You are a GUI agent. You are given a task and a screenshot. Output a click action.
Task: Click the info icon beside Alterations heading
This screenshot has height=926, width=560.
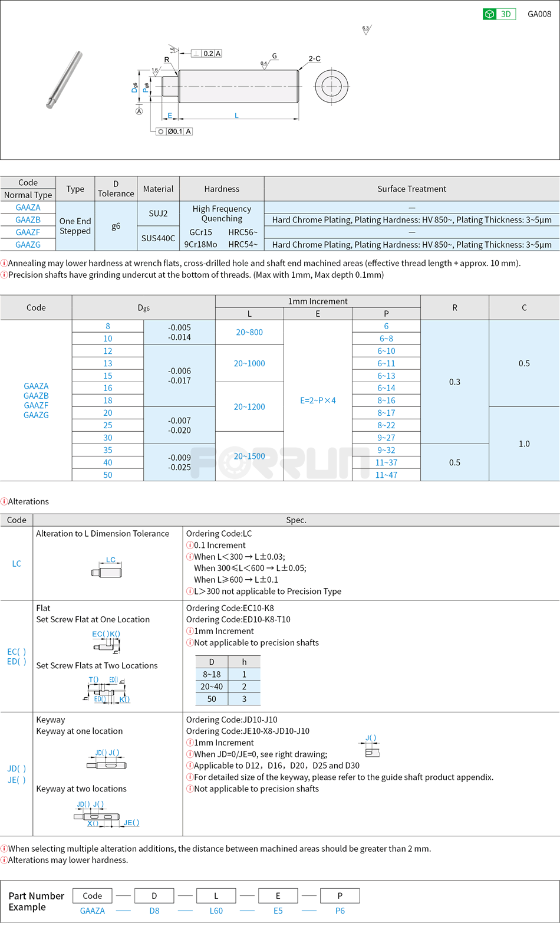point(4,501)
